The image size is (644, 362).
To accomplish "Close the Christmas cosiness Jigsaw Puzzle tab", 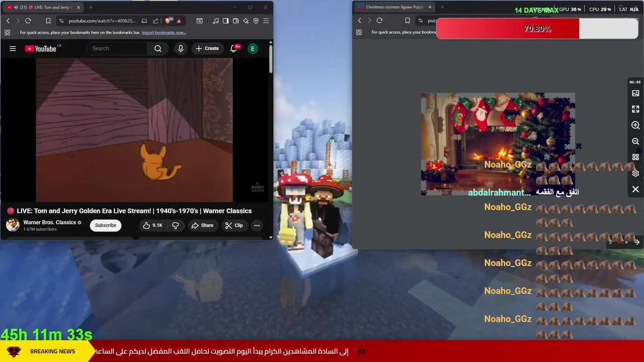I will 430,7.
